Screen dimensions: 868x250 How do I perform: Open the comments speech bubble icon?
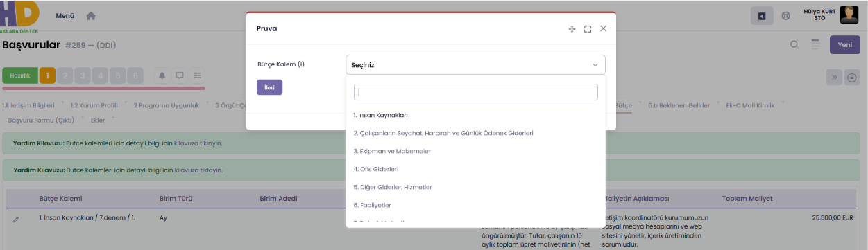click(180, 75)
